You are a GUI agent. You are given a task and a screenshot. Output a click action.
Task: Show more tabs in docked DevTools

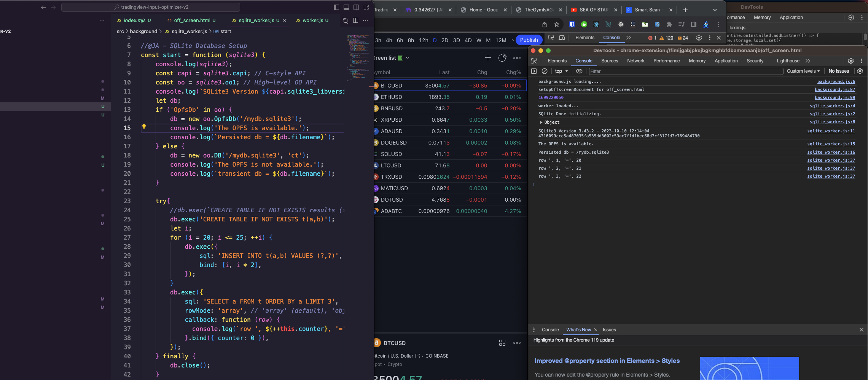coord(629,38)
